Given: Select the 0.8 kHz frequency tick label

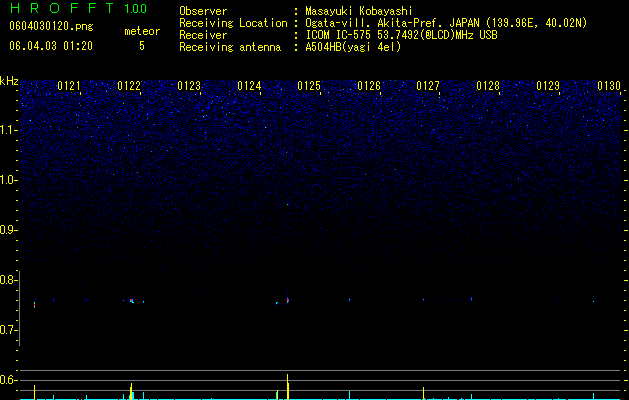Looking at the screenshot, I should pyautogui.click(x=9, y=280).
